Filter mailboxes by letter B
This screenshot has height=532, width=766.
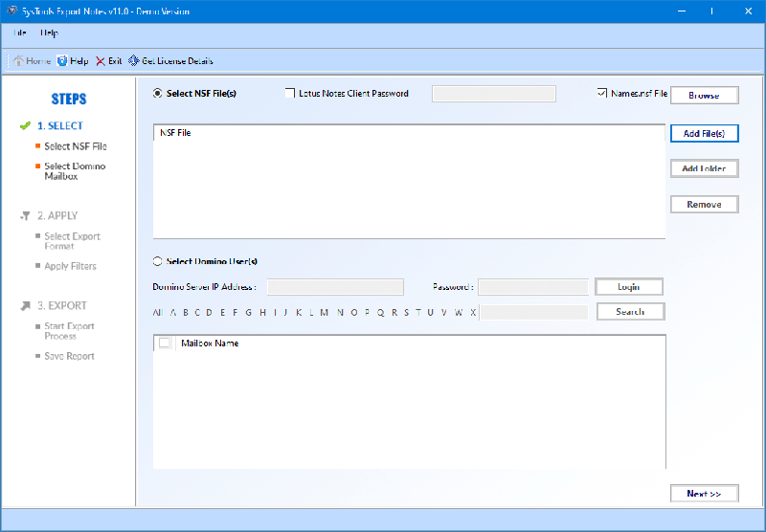186,312
